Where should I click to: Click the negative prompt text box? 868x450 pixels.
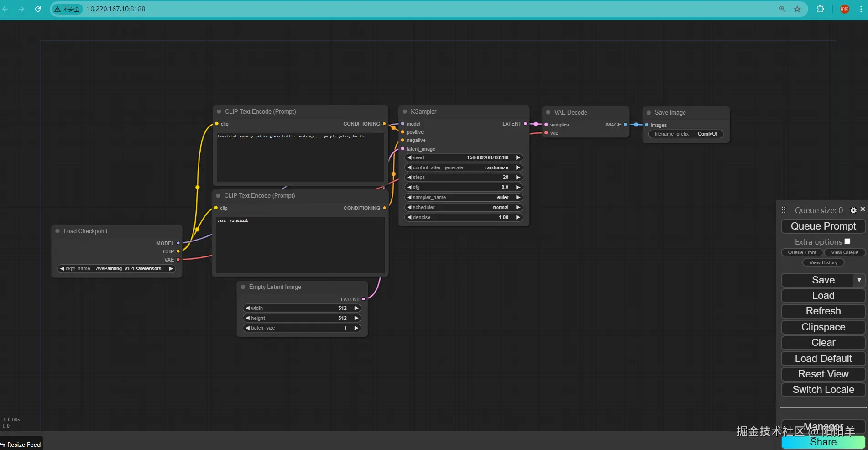pyautogui.click(x=300, y=245)
